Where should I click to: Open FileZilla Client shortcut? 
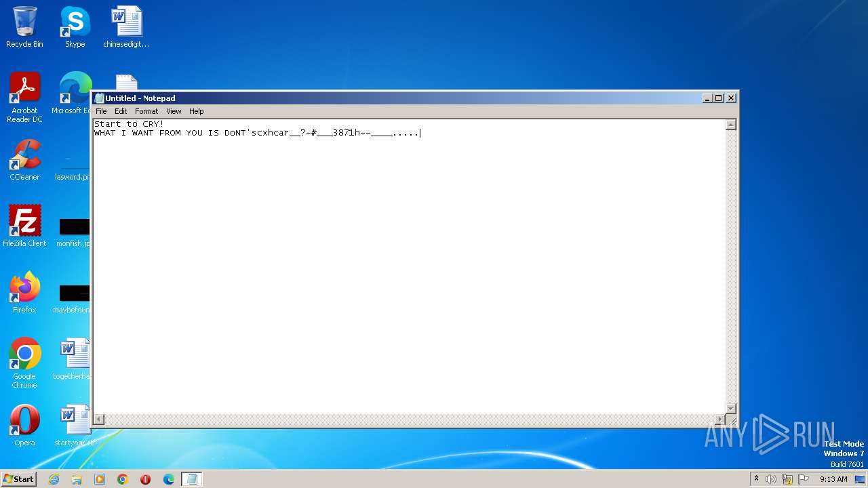[x=24, y=227]
